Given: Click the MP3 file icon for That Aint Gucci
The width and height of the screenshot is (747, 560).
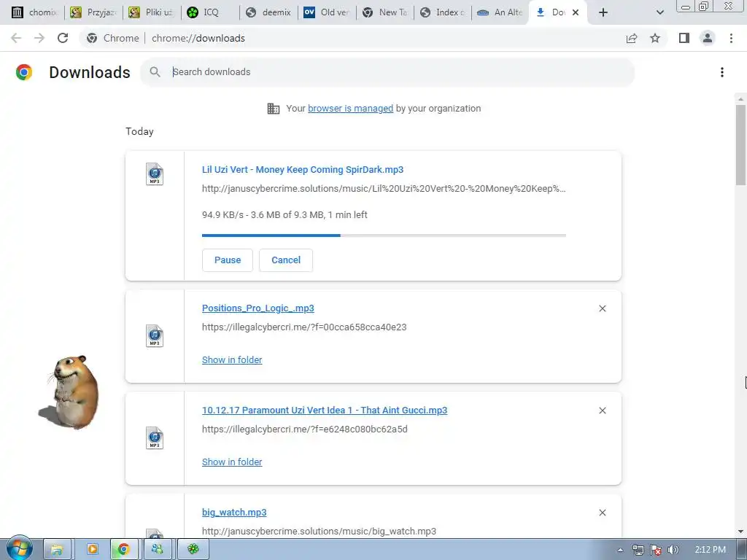Looking at the screenshot, I should tap(155, 437).
